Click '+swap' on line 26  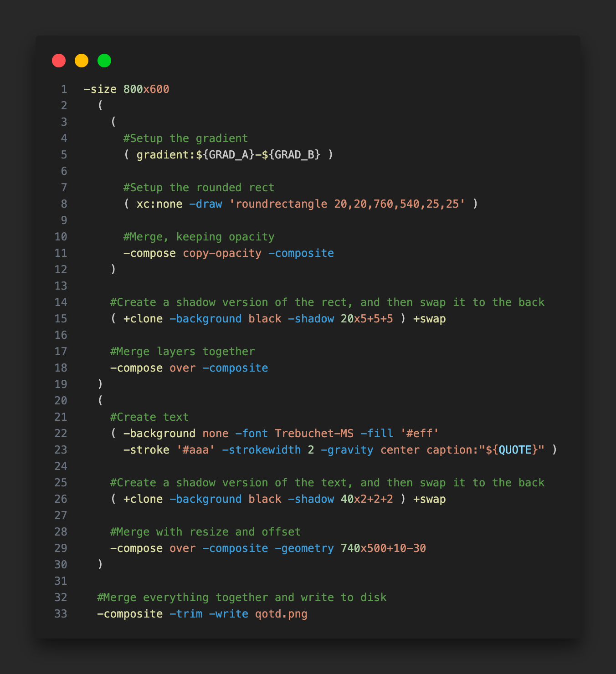click(x=429, y=499)
